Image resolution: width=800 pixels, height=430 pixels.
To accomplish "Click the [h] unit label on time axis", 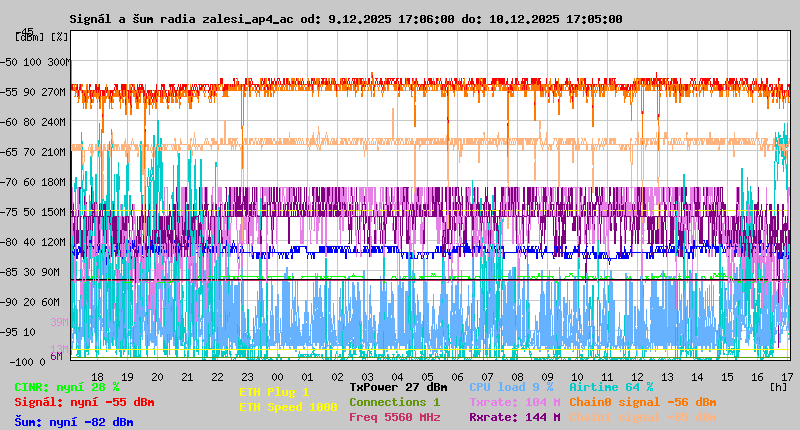I will (779, 386).
